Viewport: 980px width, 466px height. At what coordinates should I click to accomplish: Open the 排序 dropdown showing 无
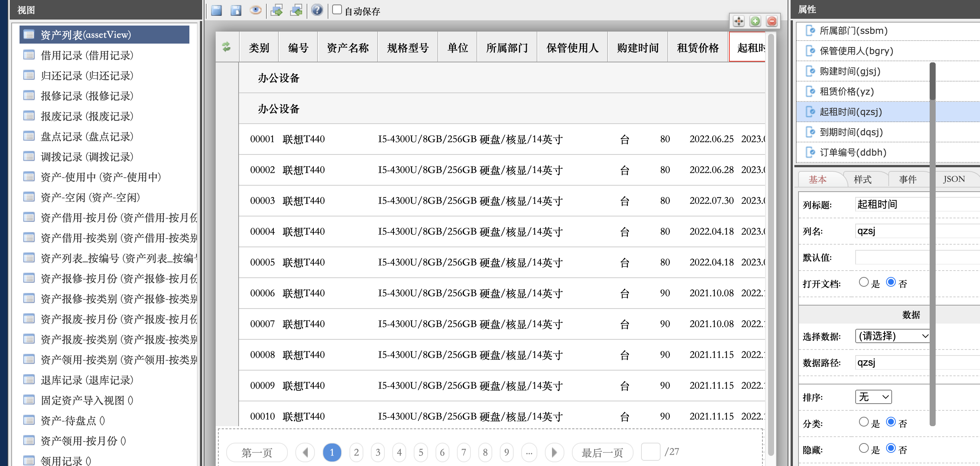coord(873,397)
